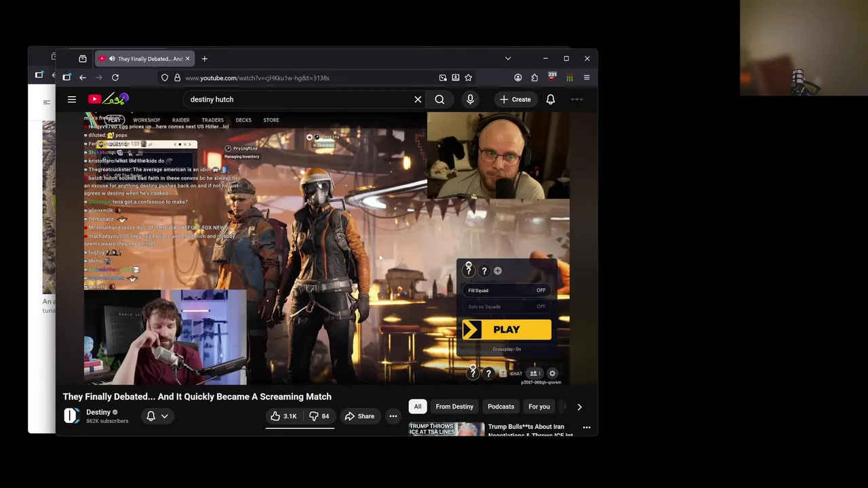868x488 pixels.
Task: Select the Podcasts chip
Action: tap(501, 407)
